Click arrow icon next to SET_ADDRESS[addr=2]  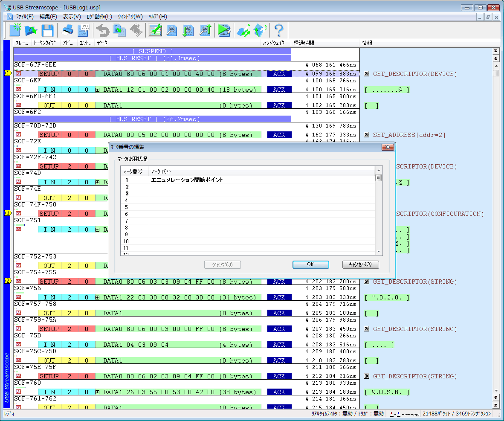coord(366,135)
